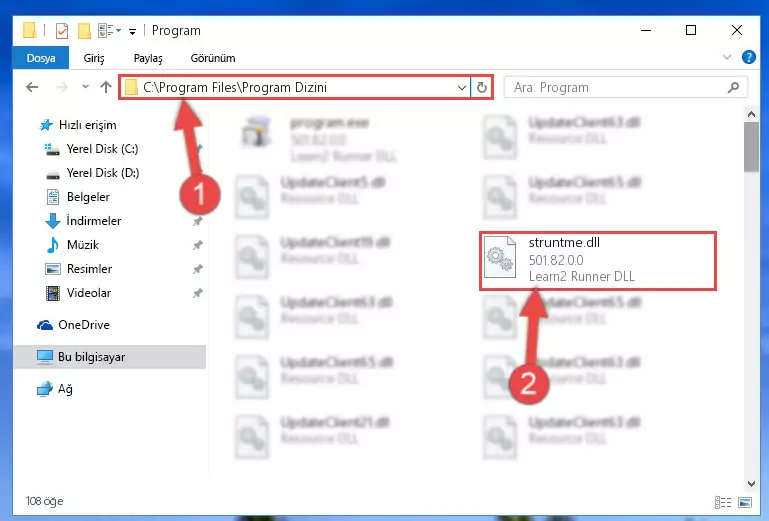Image resolution: width=769 pixels, height=521 pixels.
Task: Open the quick access view options icon
Action: (109, 31)
